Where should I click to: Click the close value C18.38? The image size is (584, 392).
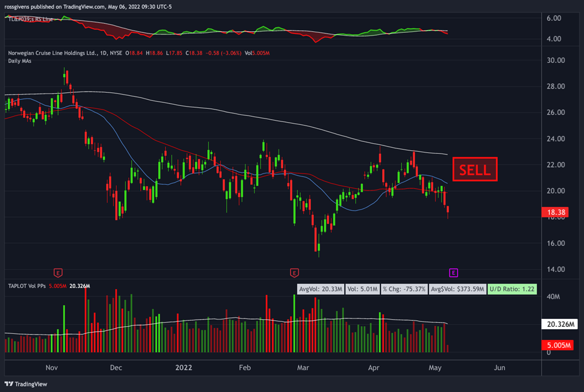point(194,53)
